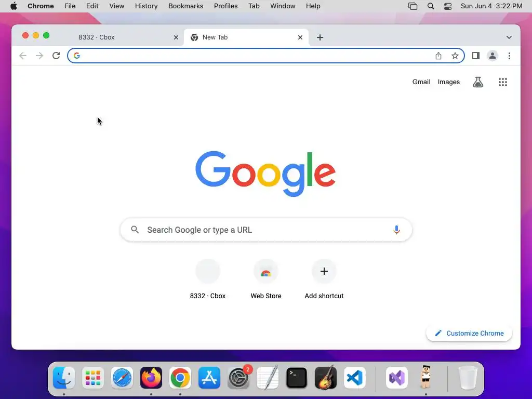Click the Chrome icon in the Dock

tap(180, 377)
